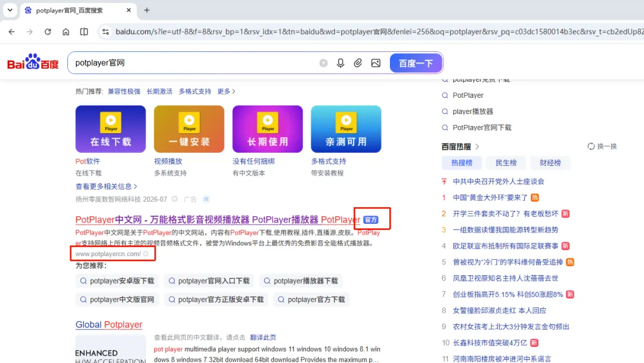Start voice search with microphone icon
The height and width of the screenshot is (363, 644).
click(340, 63)
